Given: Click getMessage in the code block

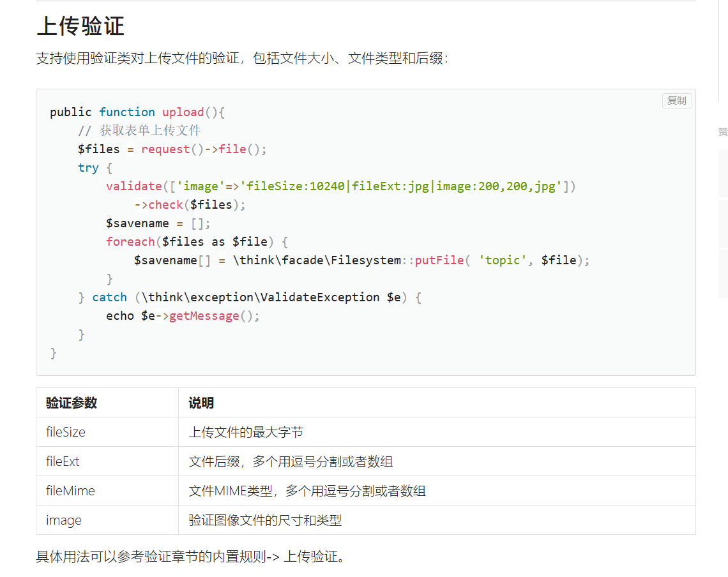Looking at the screenshot, I should tap(204, 316).
